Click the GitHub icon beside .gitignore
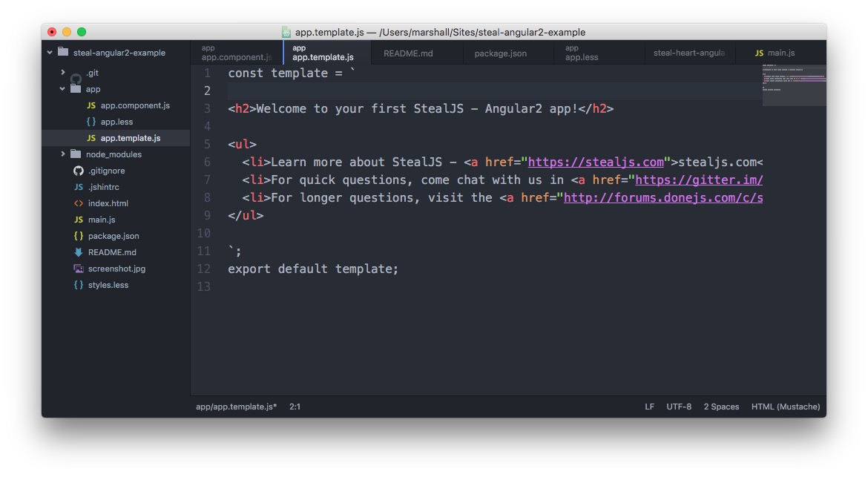The width and height of the screenshot is (868, 477). (x=79, y=171)
